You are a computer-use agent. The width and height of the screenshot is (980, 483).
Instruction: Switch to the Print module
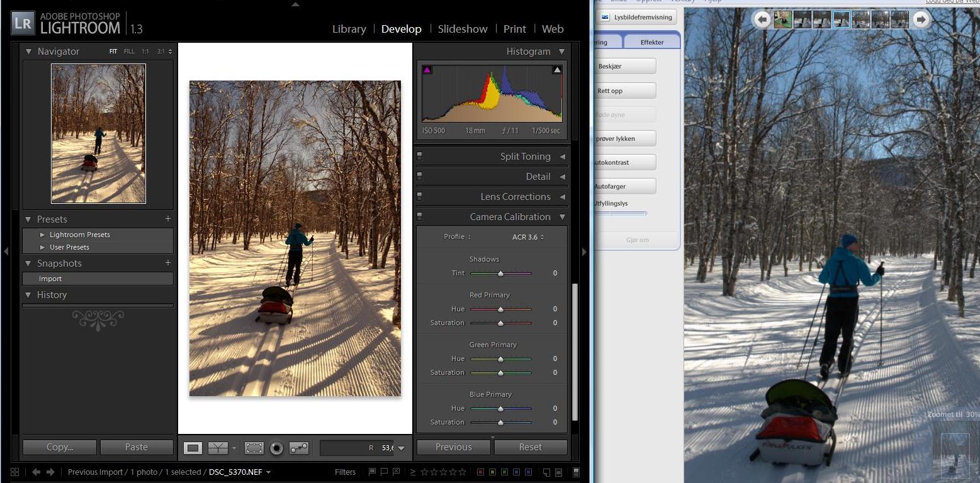[x=514, y=29]
